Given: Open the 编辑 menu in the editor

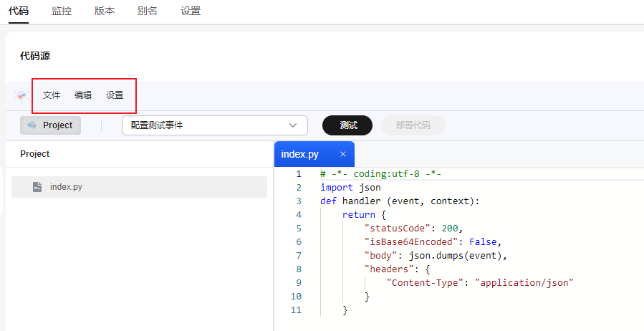Looking at the screenshot, I should pyautogui.click(x=83, y=95).
